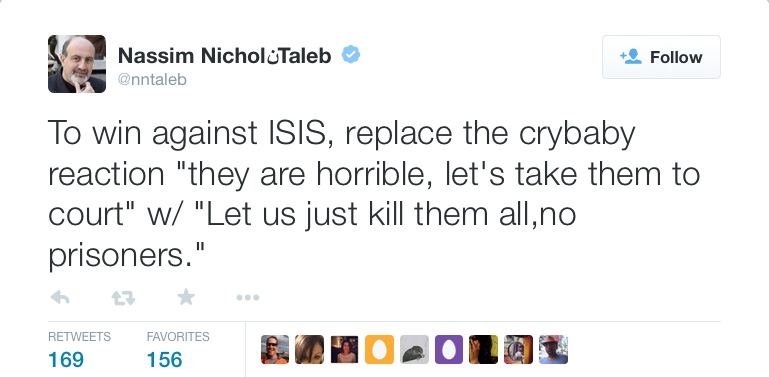This screenshot has height=377, width=769.
Task: Retweet this tweet via retweet icon
Action: [123, 297]
